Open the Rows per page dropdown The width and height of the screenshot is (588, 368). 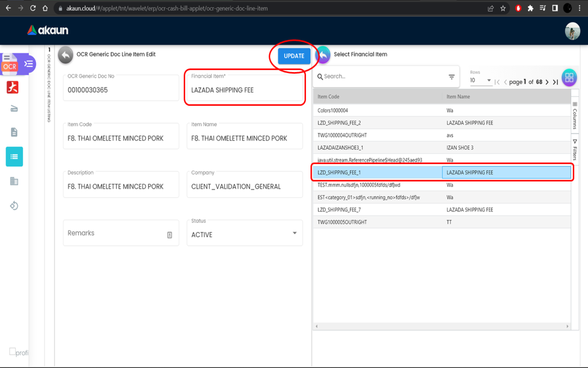tap(480, 81)
